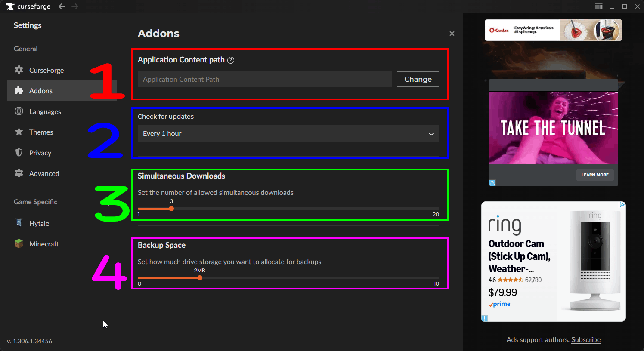Click the curseforge logo in title bar
This screenshot has width=644, height=351.
click(28, 6)
